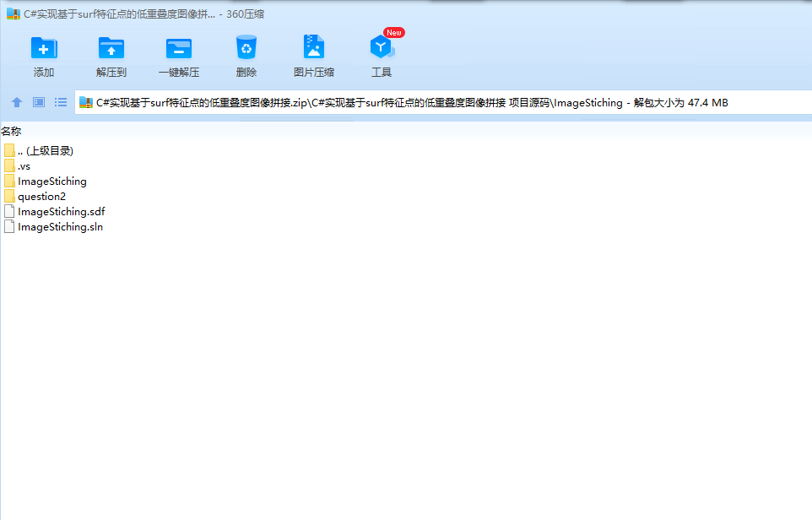
Task: Click the archive icon in the path bar
Action: click(86, 102)
